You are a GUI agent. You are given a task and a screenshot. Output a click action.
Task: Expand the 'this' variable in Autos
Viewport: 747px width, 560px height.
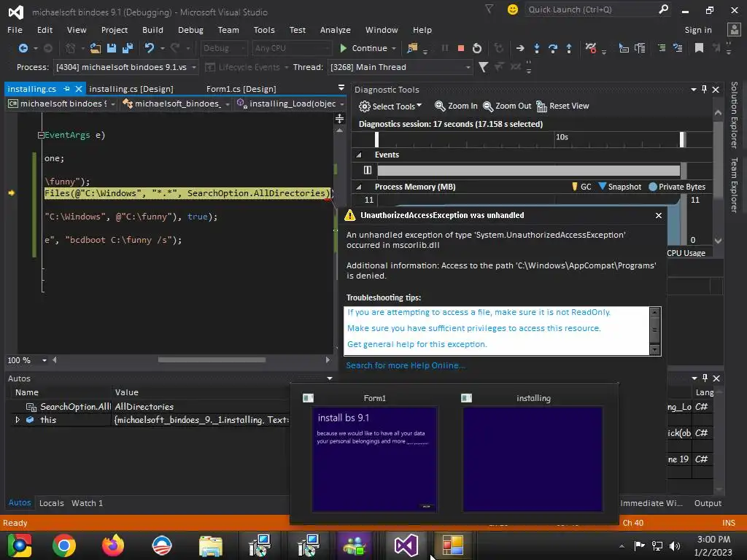(x=18, y=419)
